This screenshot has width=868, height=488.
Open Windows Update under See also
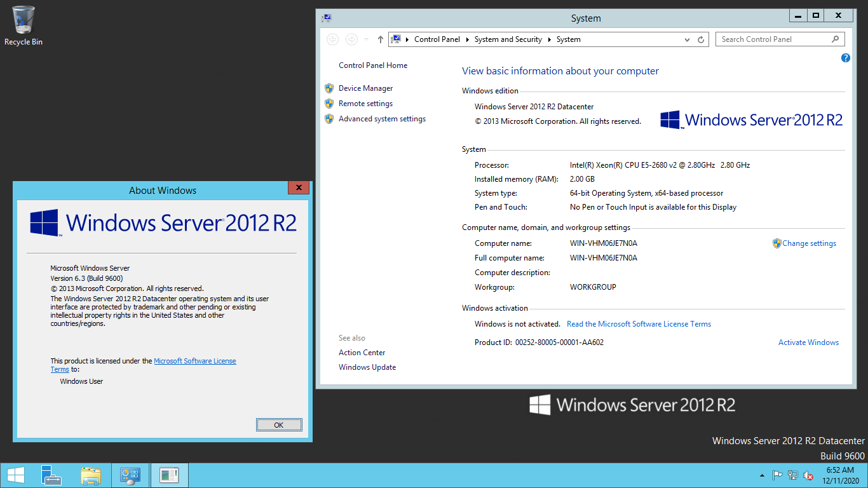pyautogui.click(x=367, y=367)
